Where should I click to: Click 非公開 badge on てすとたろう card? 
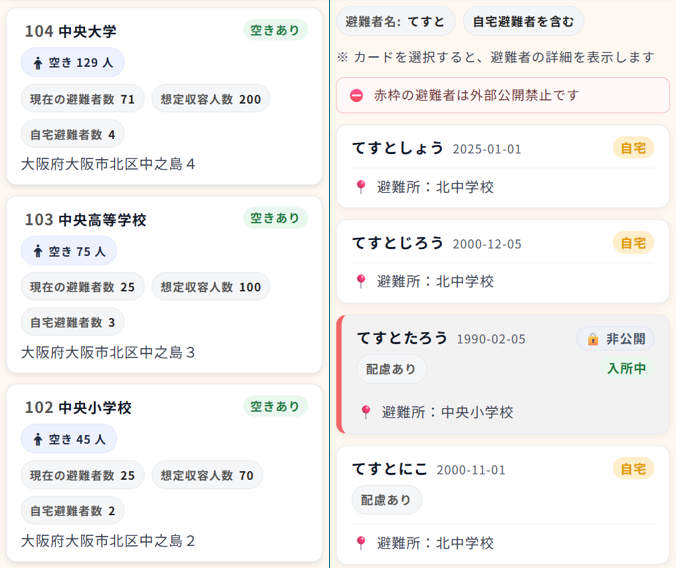616,339
